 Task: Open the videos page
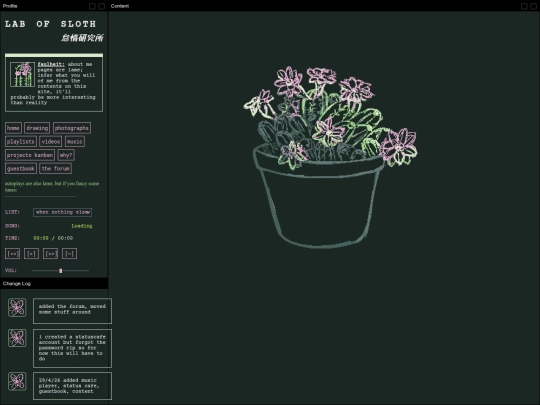point(51,142)
